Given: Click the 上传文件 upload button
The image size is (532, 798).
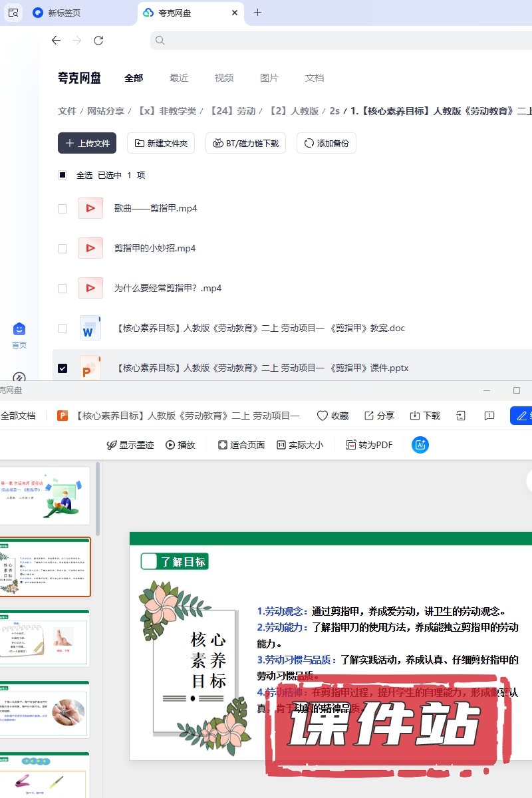Looking at the screenshot, I should (87, 143).
